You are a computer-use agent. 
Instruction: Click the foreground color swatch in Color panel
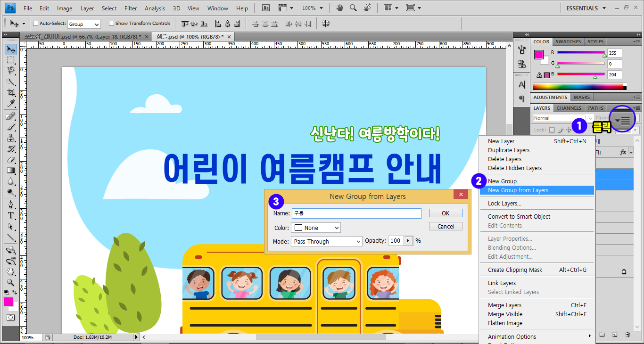coord(538,55)
